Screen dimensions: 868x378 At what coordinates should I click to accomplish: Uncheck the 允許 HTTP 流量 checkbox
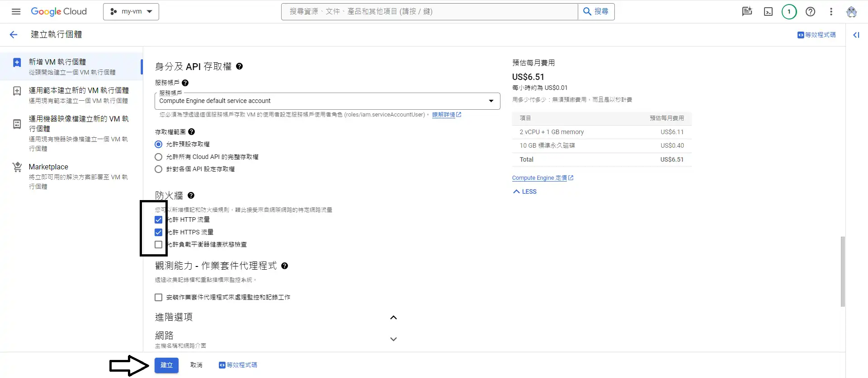(x=158, y=220)
